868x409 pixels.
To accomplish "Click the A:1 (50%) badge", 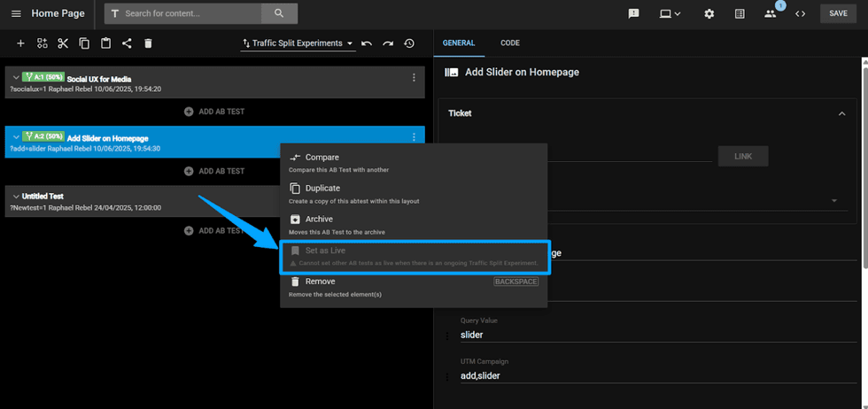I will (43, 78).
